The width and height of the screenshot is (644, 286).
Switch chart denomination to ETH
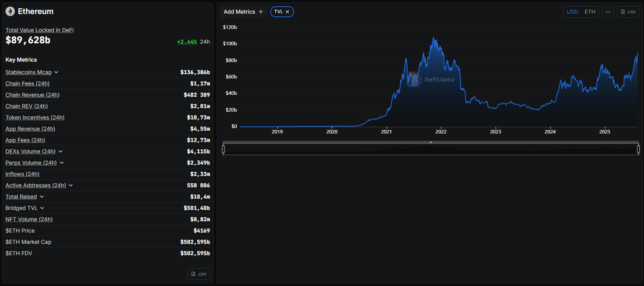pyautogui.click(x=590, y=12)
